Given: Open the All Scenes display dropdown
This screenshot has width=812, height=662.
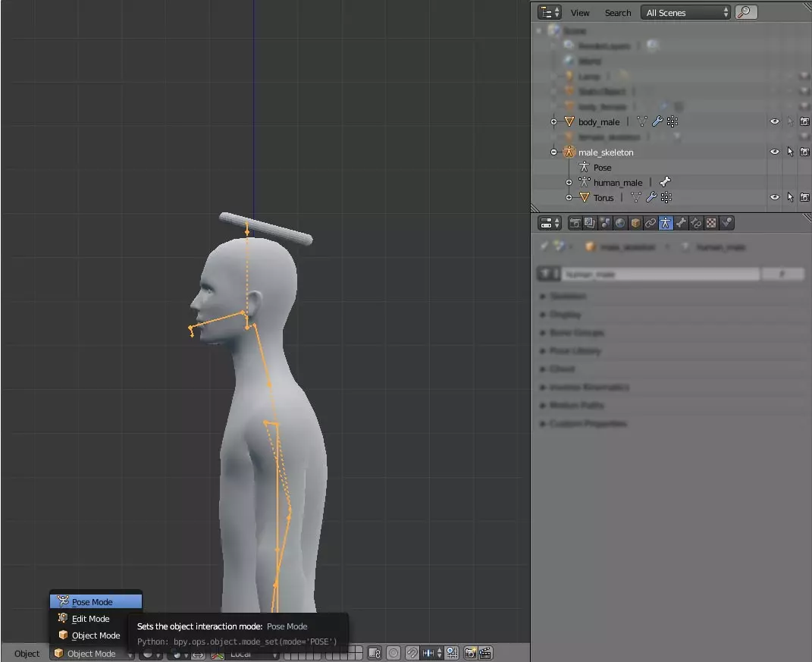Looking at the screenshot, I should click(686, 13).
